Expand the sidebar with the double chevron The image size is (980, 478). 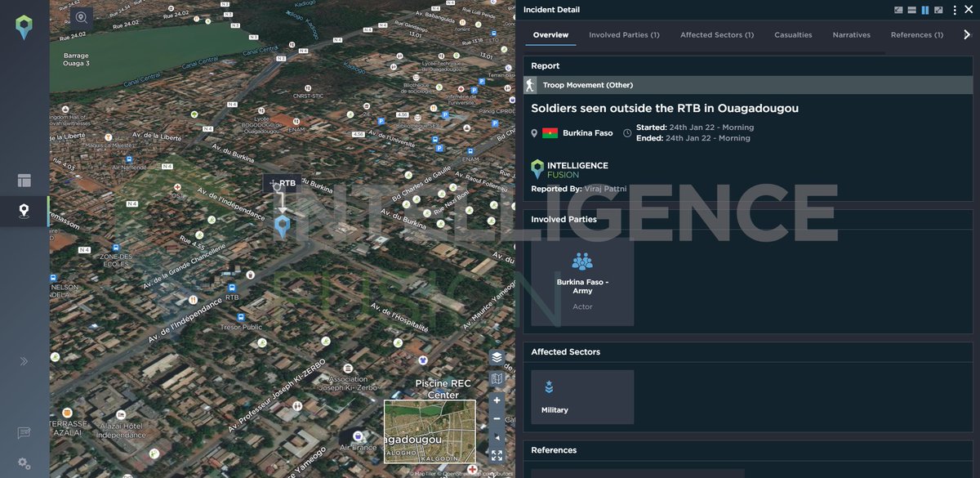click(x=24, y=360)
